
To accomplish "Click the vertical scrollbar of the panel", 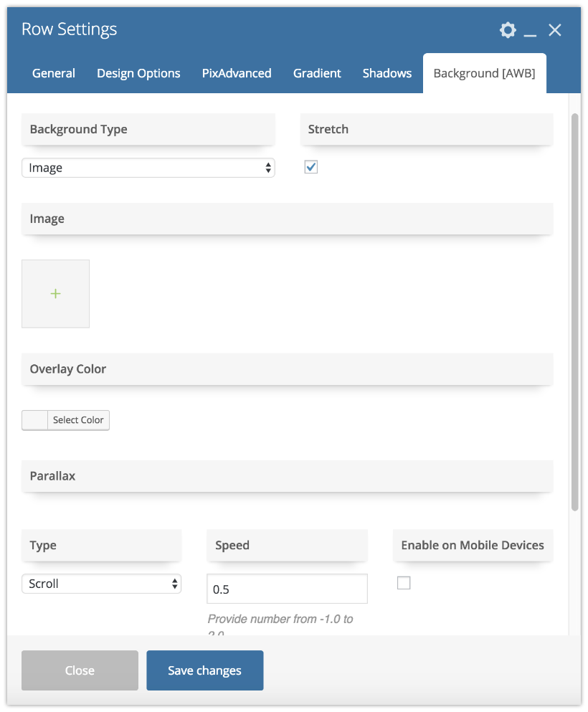I will pos(575,312).
